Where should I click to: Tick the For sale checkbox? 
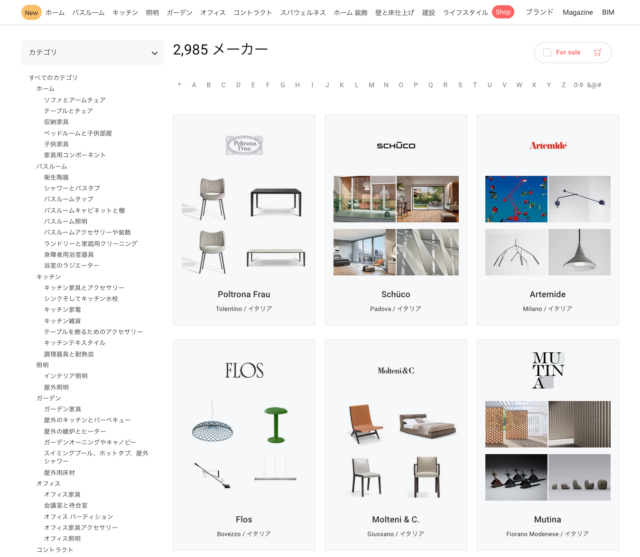point(547,52)
